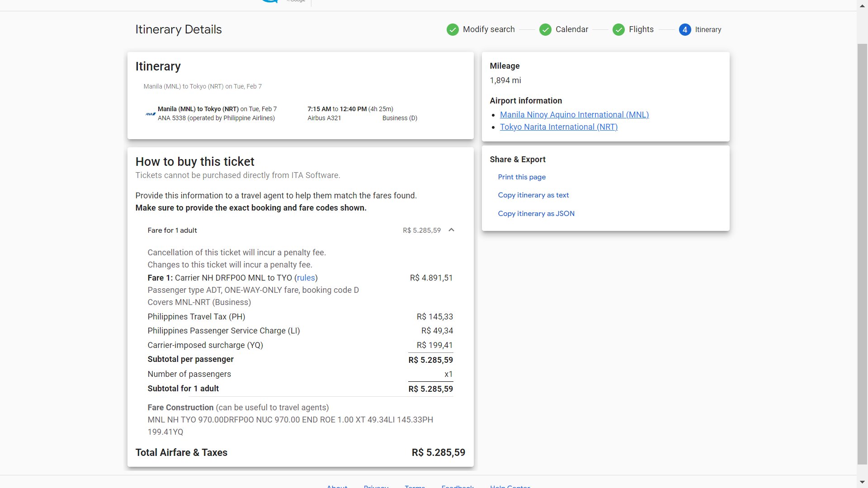Click the fare amount R$ 4.891,51

[x=431, y=278]
